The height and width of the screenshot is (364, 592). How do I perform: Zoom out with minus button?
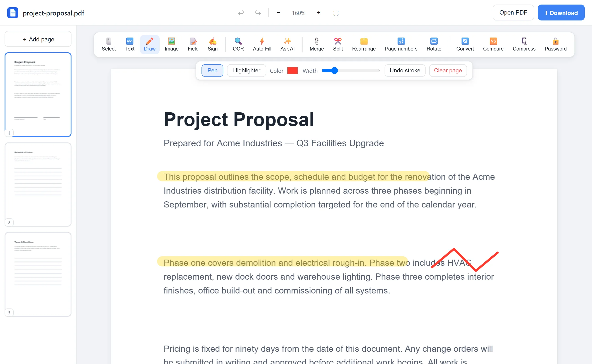click(278, 13)
